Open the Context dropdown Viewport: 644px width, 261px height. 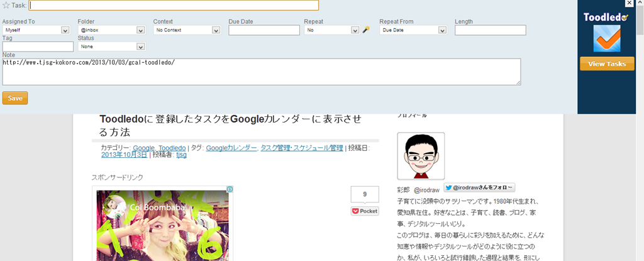[x=187, y=30]
